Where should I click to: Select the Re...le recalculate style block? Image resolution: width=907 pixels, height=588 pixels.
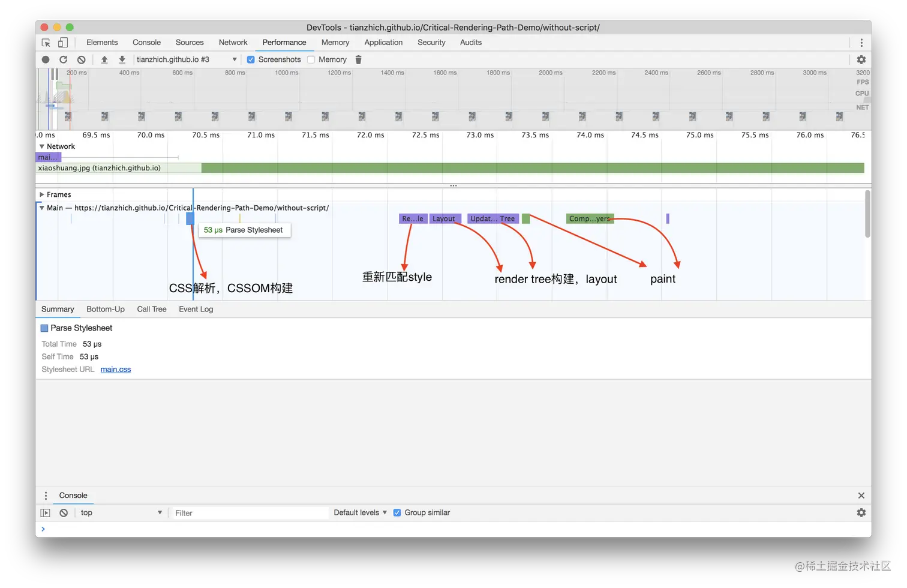[x=413, y=218]
